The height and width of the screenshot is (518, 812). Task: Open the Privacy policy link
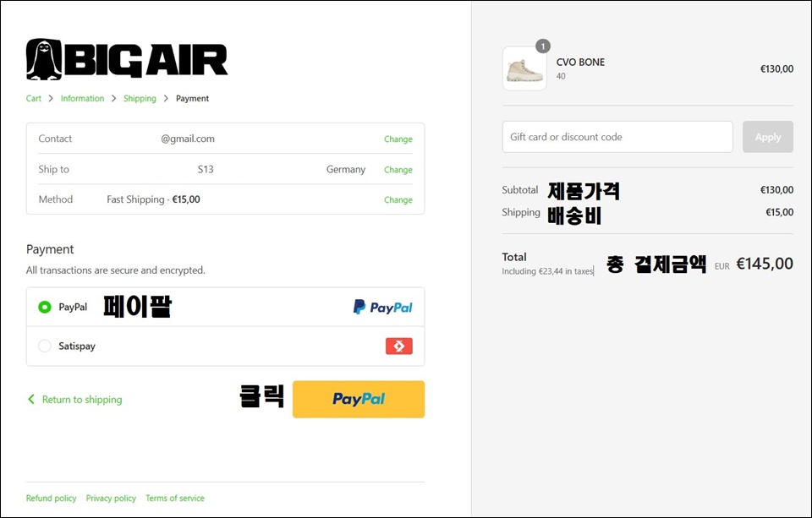(111, 498)
